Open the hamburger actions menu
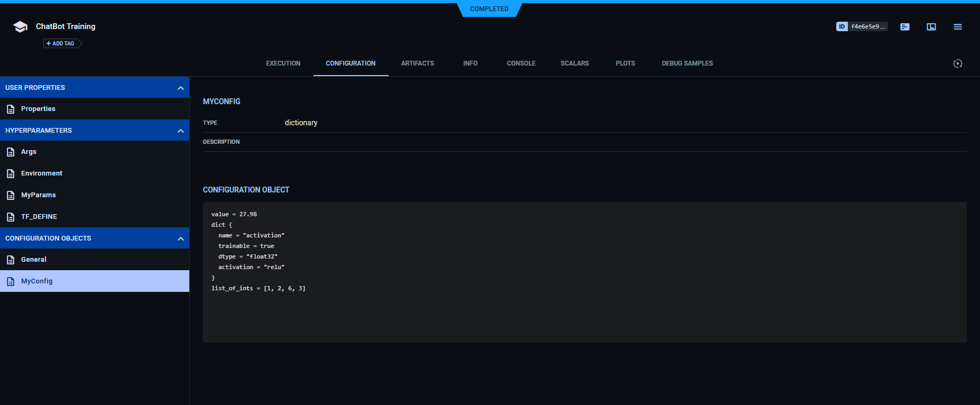 (x=957, y=27)
